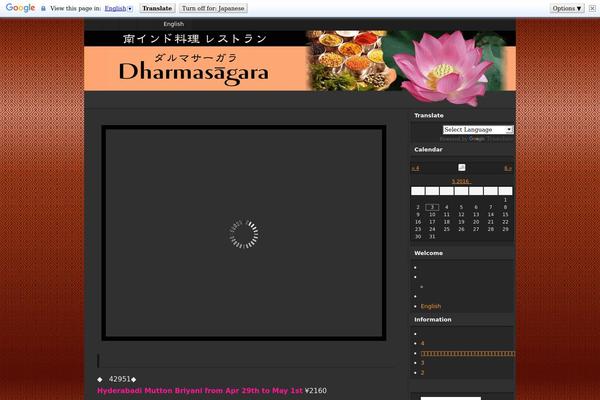Open the Hyderabadi Mutton Briyani announcement
The height and width of the screenshot is (400, 600).
pos(200,391)
